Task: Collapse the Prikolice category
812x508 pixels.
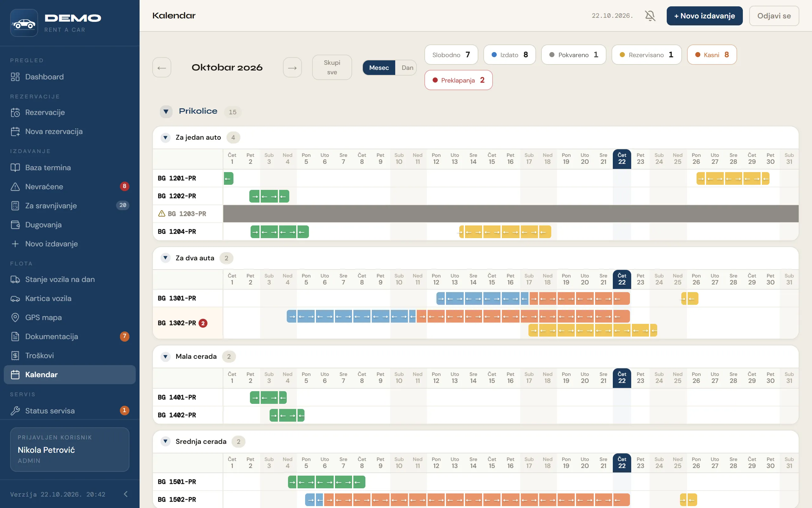Action: tap(166, 111)
